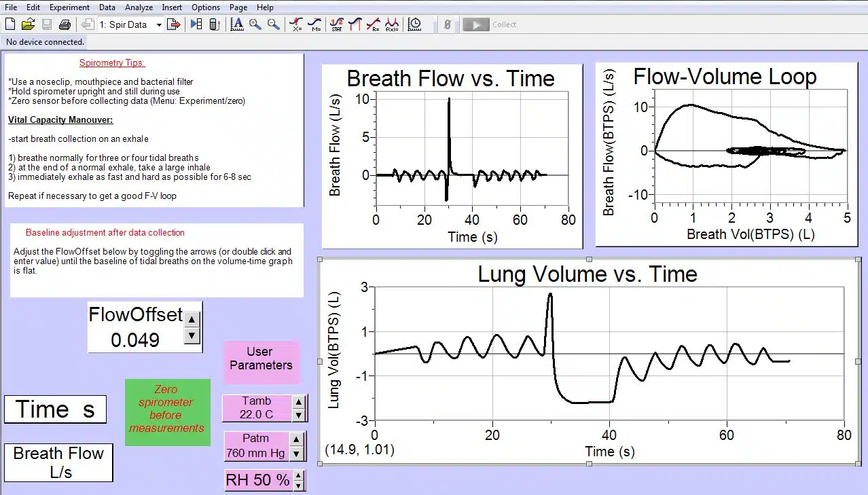Decrease Tamb temperature with the down arrow
The width and height of the screenshot is (868, 495).
point(297,414)
